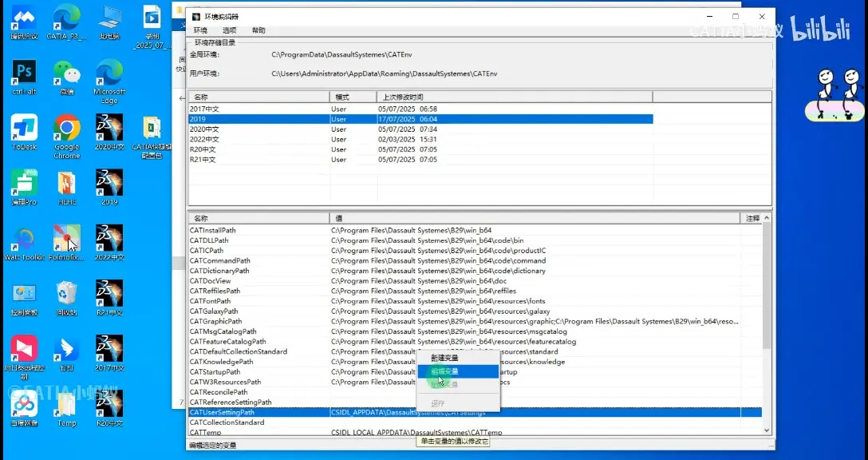
Task: Sort environments by 上次修改时间 column header
Action: 515,97
